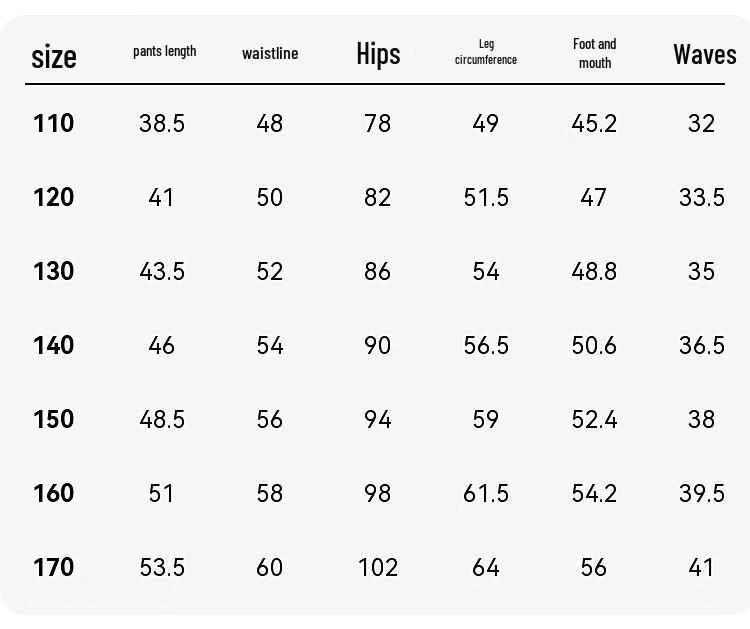Screen dimensions: 750x629
Task: Select the size 130 row label
Action: click(x=54, y=271)
